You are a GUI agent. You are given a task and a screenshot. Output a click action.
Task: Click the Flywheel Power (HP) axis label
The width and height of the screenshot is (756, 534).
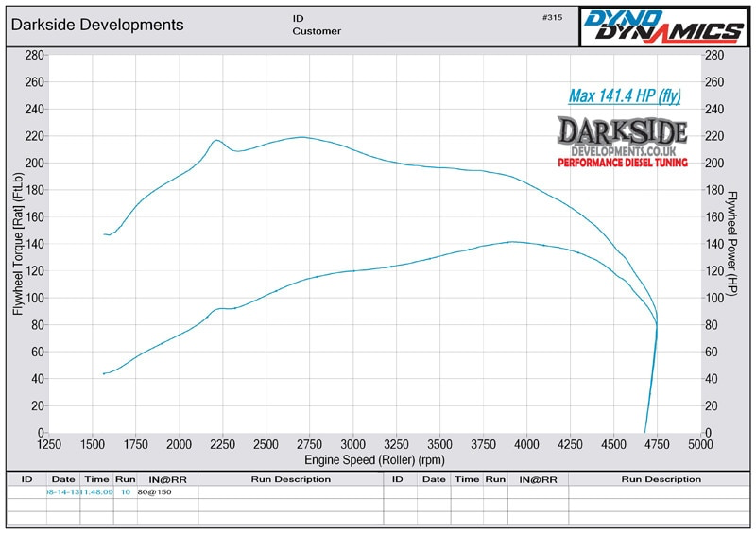click(731, 244)
